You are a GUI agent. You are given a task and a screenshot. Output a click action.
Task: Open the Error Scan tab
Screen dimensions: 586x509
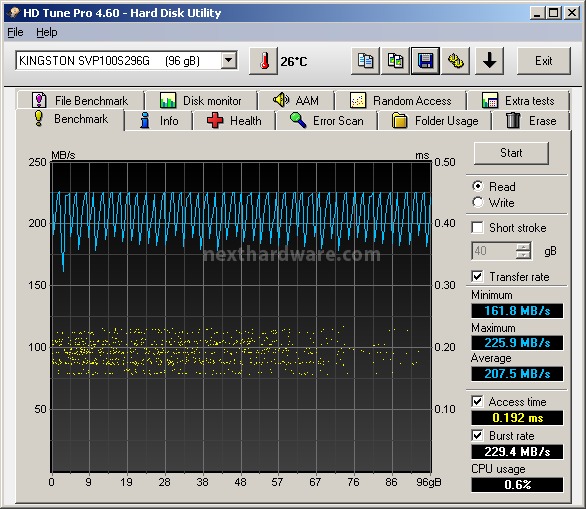pyautogui.click(x=327, y=121)
